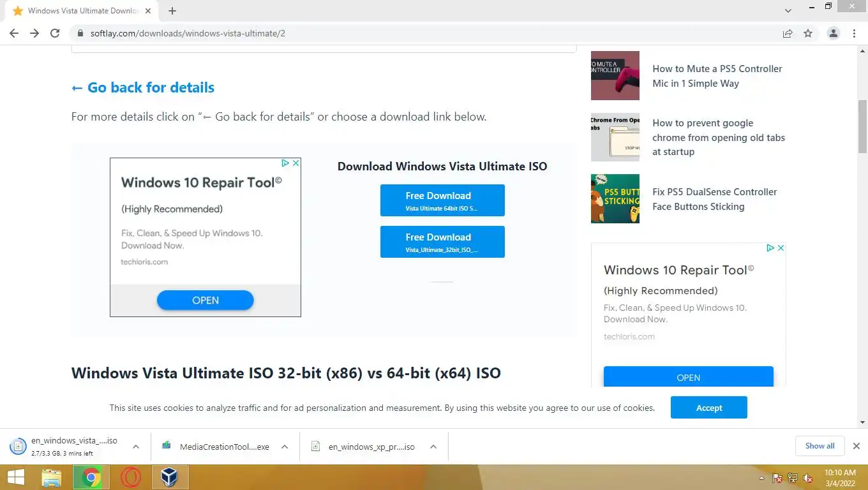Accept the cookie notice
This screenshot has width=868, height=490.
click(709, 408)
